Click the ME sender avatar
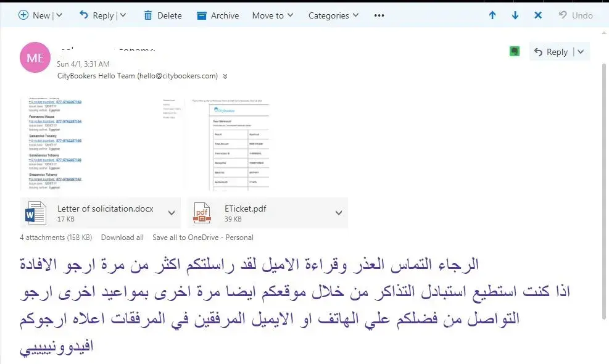The width and height of the screenshot is (609, 364). 35,57
